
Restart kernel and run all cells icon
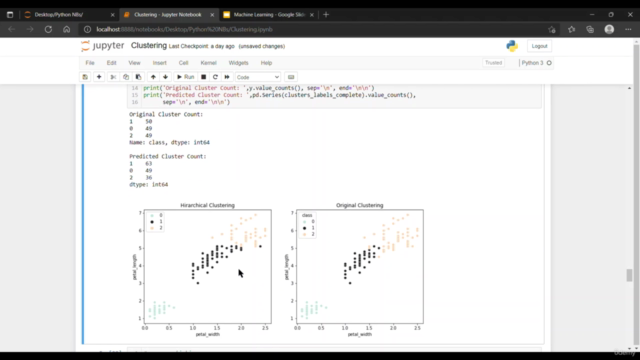227,77
